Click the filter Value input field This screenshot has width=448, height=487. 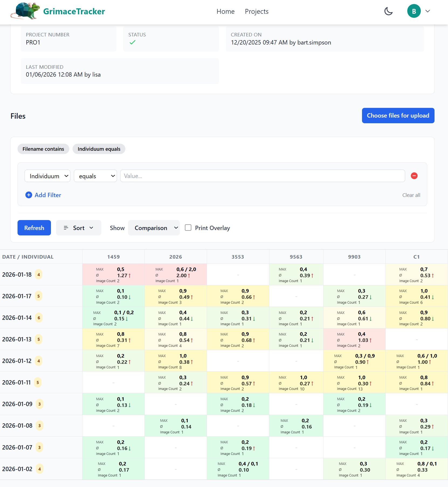pos(262,176)
